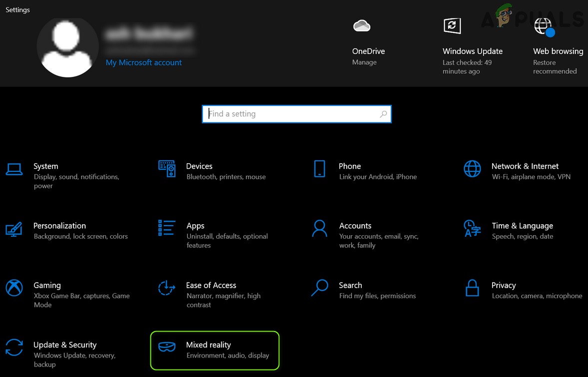Click the OneDrive cloud icon
This screenshot has width=588, height=377.
pyautogui.click(x=361, y=25)
